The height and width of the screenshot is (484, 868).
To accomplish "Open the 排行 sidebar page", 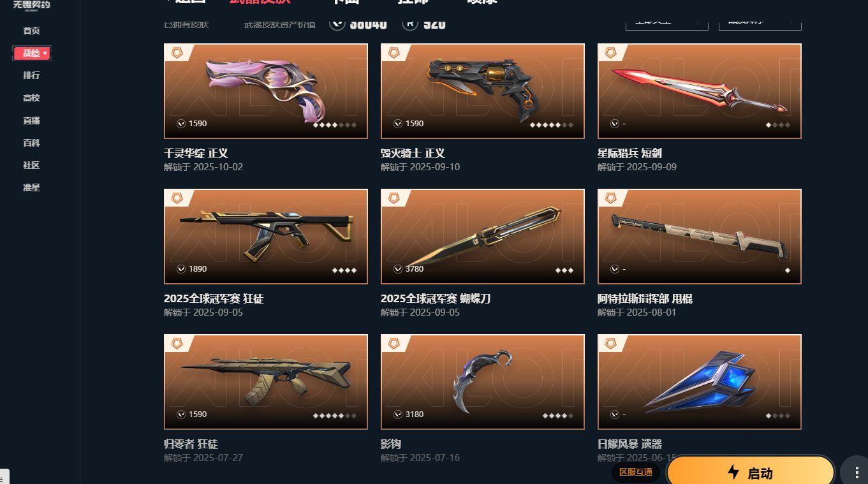I will pyautogui.click(x=31, y=75).
